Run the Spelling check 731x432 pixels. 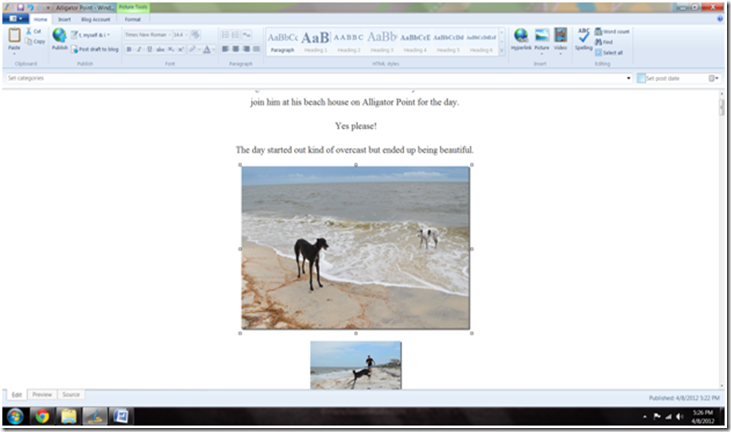[583, 39]
